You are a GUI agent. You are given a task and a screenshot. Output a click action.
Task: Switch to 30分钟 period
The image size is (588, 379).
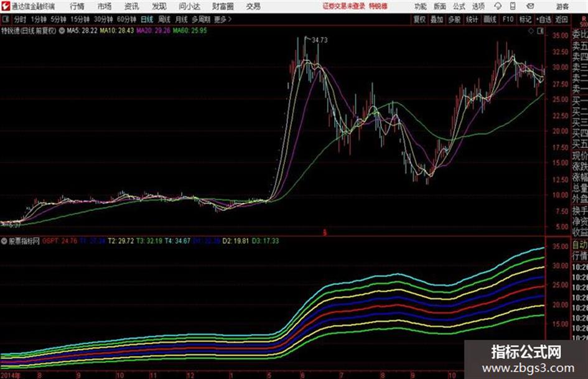coord(103,19)
